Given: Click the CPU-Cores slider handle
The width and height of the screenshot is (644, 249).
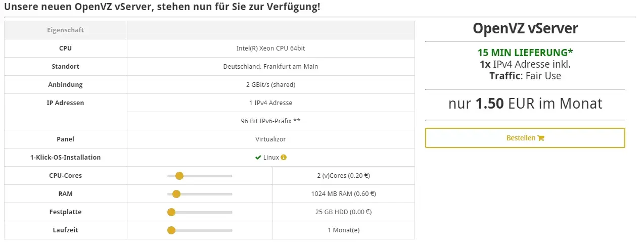Looking at the screenshot, I should click(x=179, y=176).
